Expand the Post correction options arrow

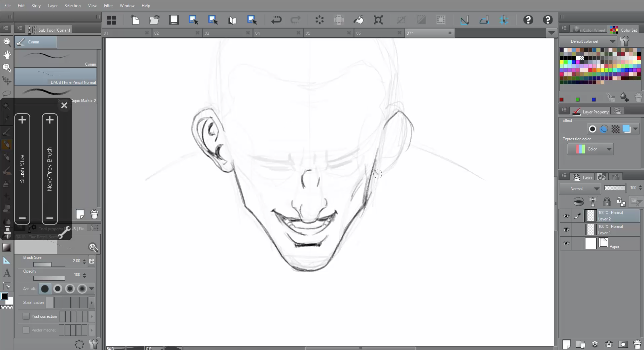click(92, 316)
